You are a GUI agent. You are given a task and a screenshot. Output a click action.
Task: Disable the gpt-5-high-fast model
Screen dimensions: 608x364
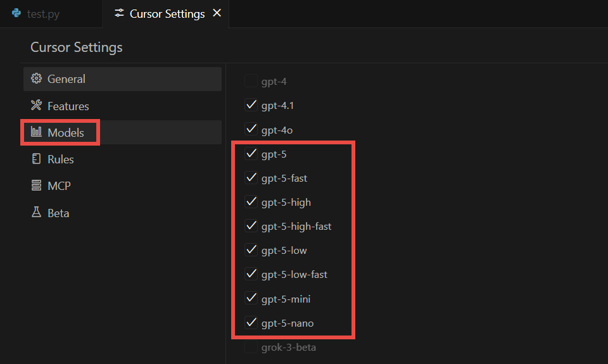click(251, 226)
